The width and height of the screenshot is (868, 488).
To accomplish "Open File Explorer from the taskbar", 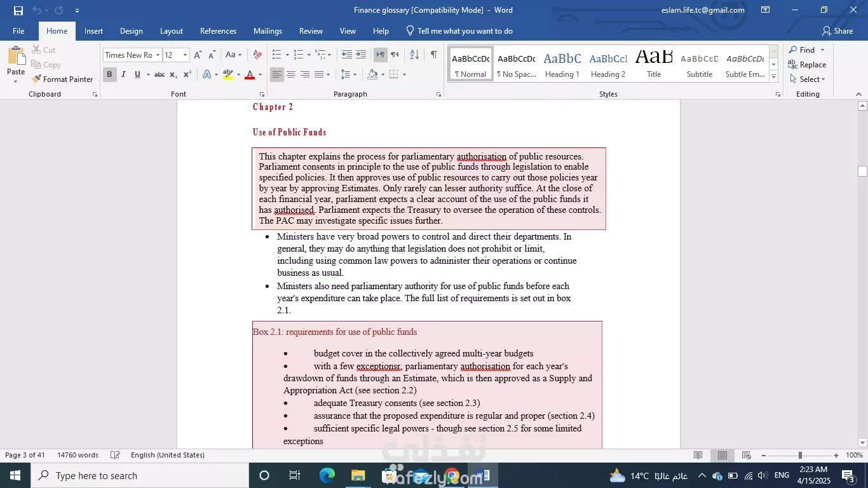I will tap(358, 475).
